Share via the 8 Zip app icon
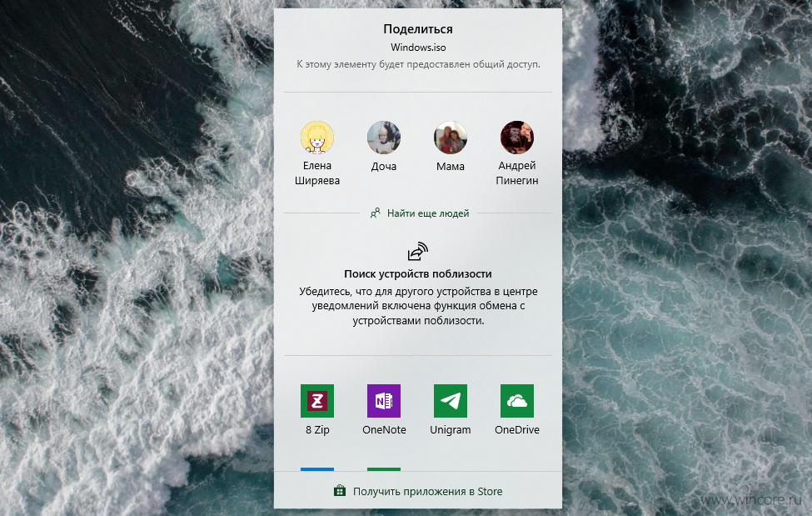The image size is (812, 516). click(x=317, y=401)
